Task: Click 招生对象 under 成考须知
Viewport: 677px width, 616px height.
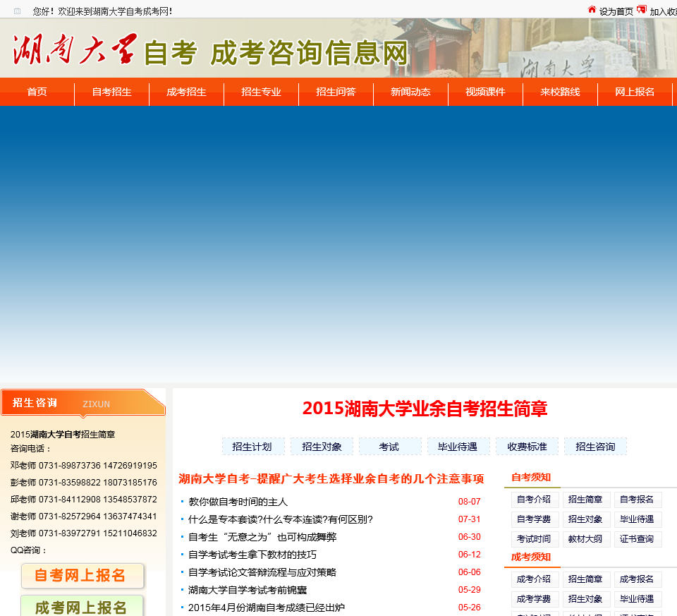Action: coord(586,599)
